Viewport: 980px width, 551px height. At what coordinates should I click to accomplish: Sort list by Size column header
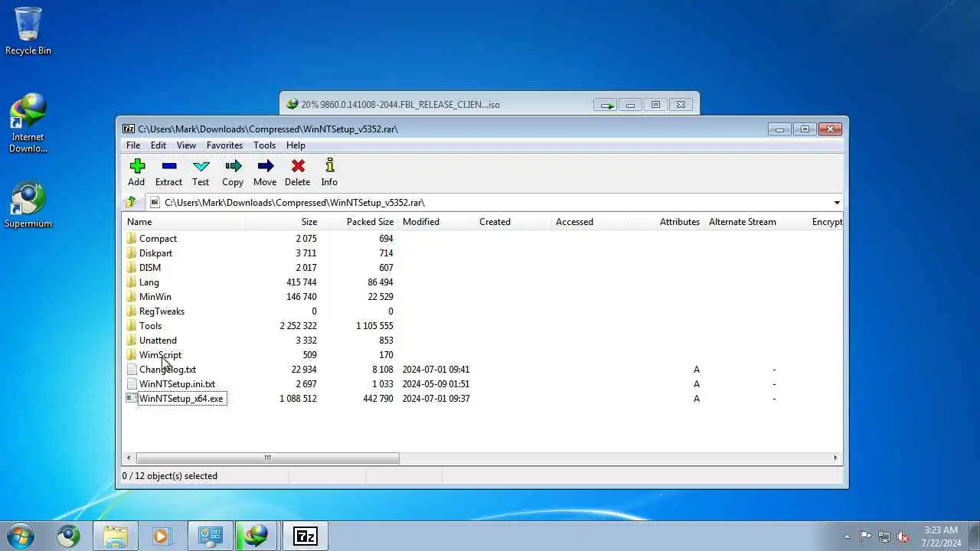[x=283, y=222]
